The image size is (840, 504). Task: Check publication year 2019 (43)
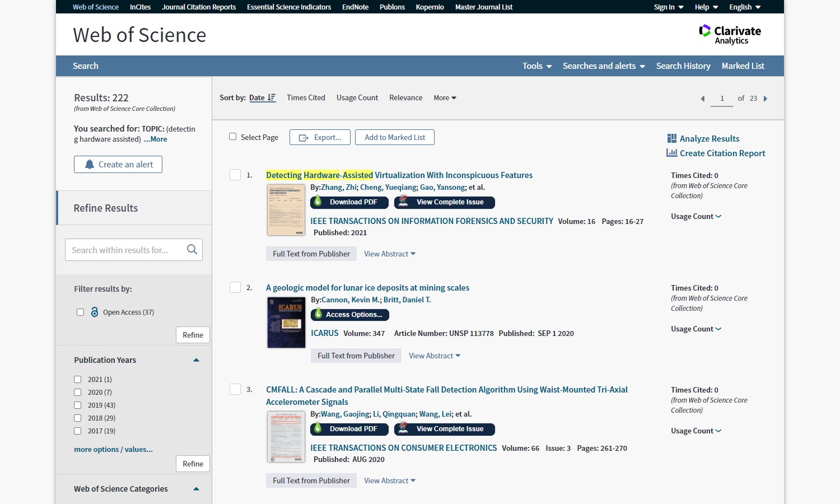coord(78,405)
